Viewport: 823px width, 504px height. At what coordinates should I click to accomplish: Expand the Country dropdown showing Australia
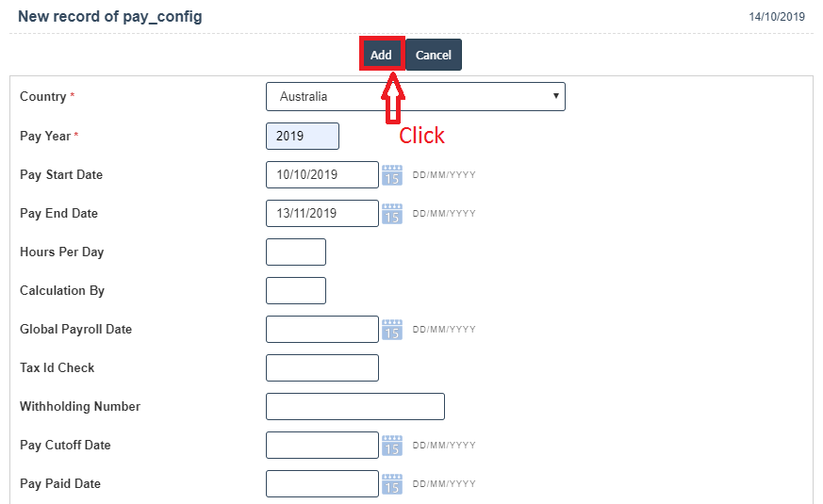coord(416,97)
